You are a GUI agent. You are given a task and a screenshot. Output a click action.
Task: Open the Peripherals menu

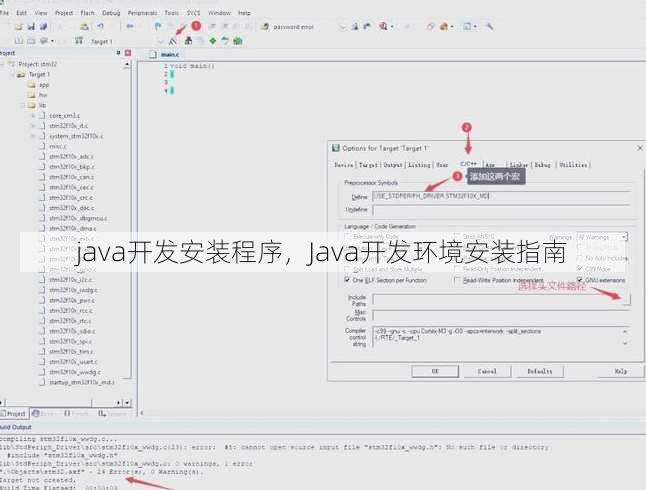click(142, 13)
